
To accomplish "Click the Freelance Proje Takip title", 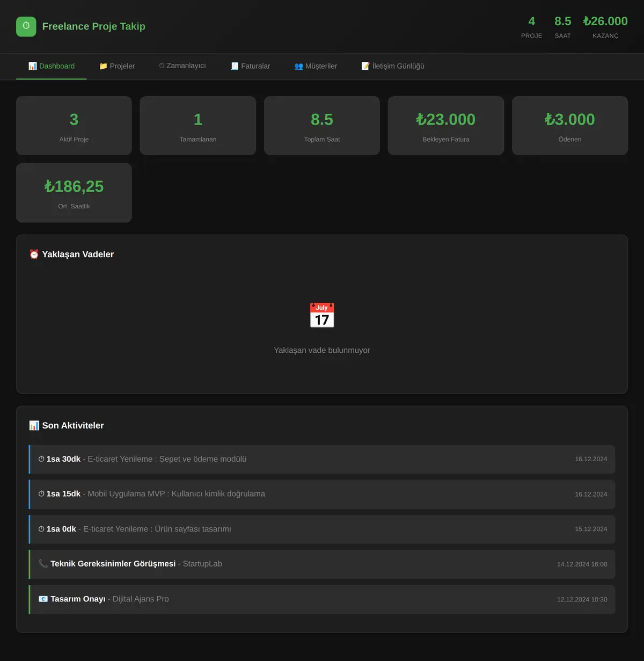I will click(x=94, y=26).
